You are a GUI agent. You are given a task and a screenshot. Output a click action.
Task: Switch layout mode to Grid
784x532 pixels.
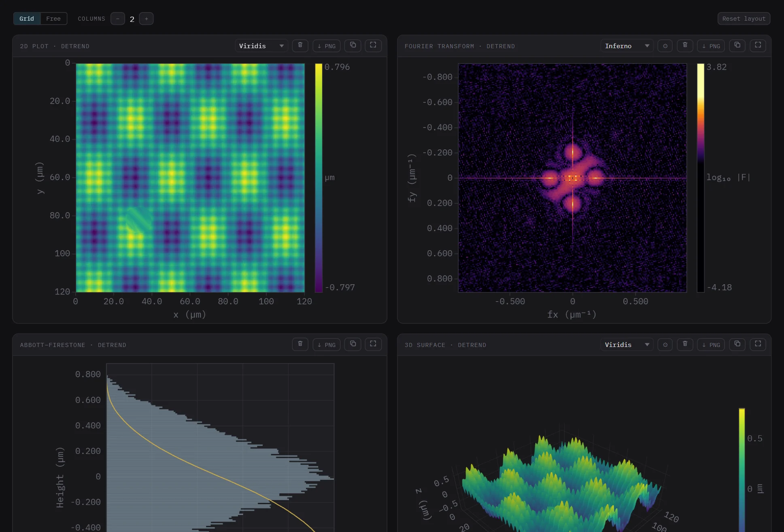[x=27, y=19]
